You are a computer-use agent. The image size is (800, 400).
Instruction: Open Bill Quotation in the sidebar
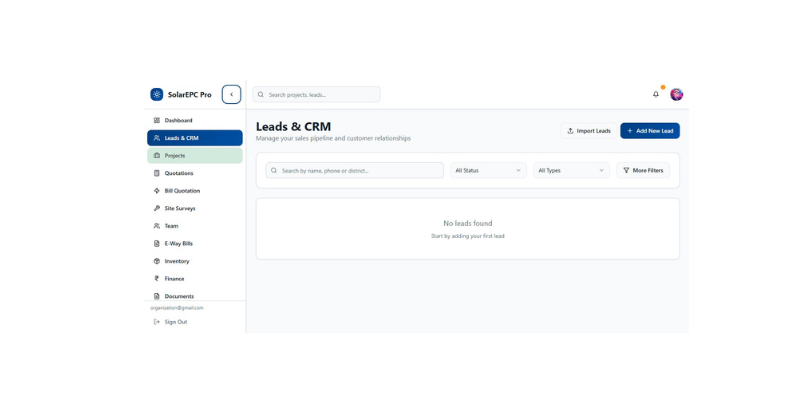pos(195,191)
